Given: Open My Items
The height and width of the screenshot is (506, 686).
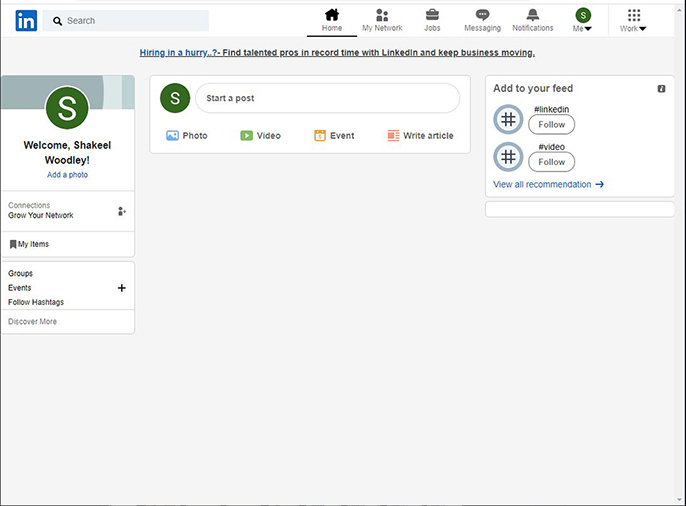Looking at the screenshot, I should [29, 244].
